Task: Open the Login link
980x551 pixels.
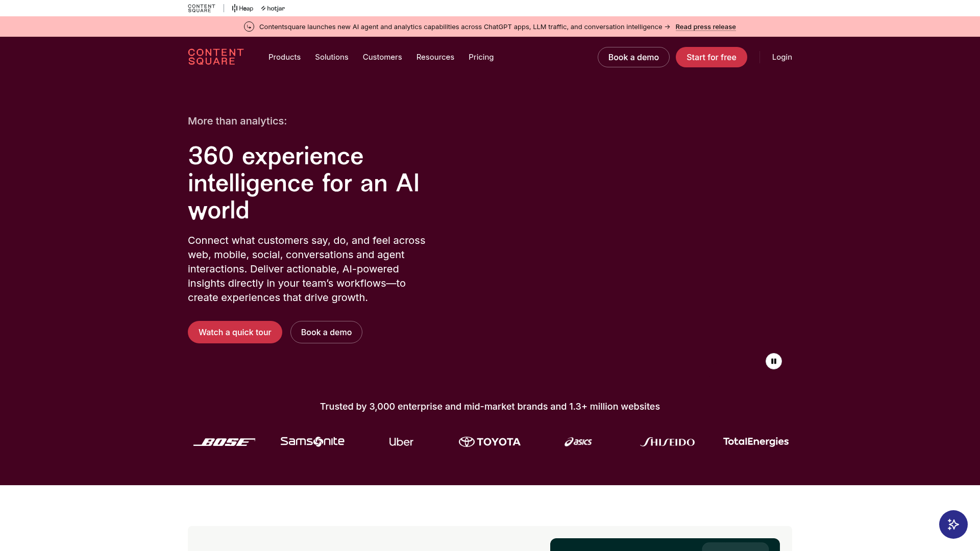Action: point(782,57)
